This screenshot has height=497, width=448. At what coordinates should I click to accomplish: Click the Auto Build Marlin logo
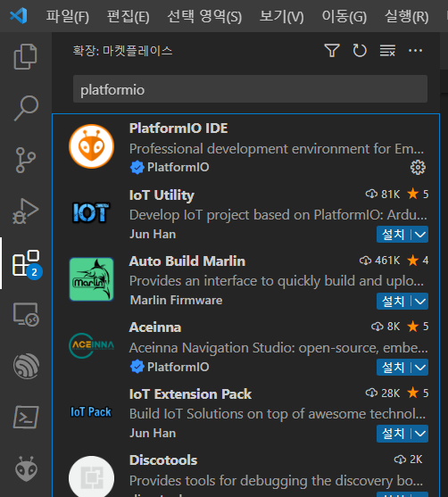[91, 279]
